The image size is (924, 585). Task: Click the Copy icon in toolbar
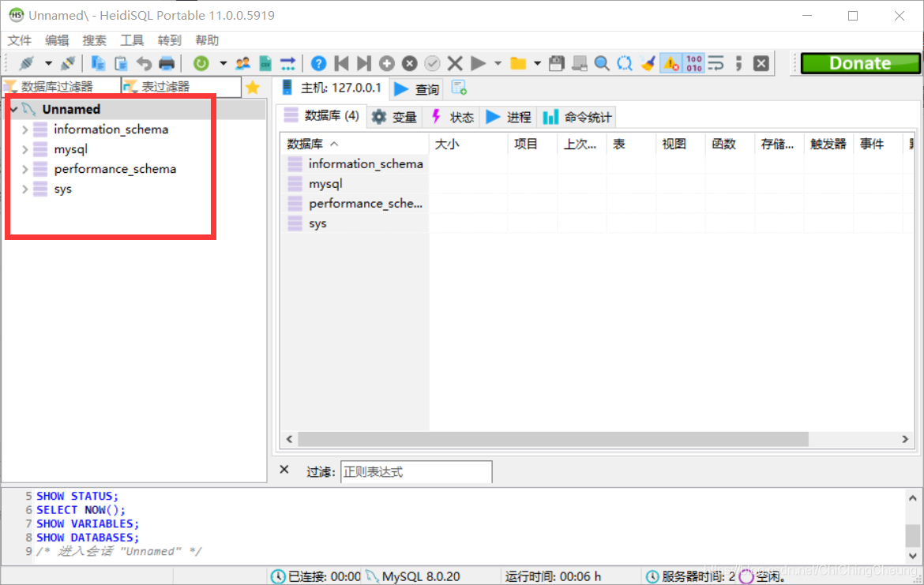coord(98,63)
